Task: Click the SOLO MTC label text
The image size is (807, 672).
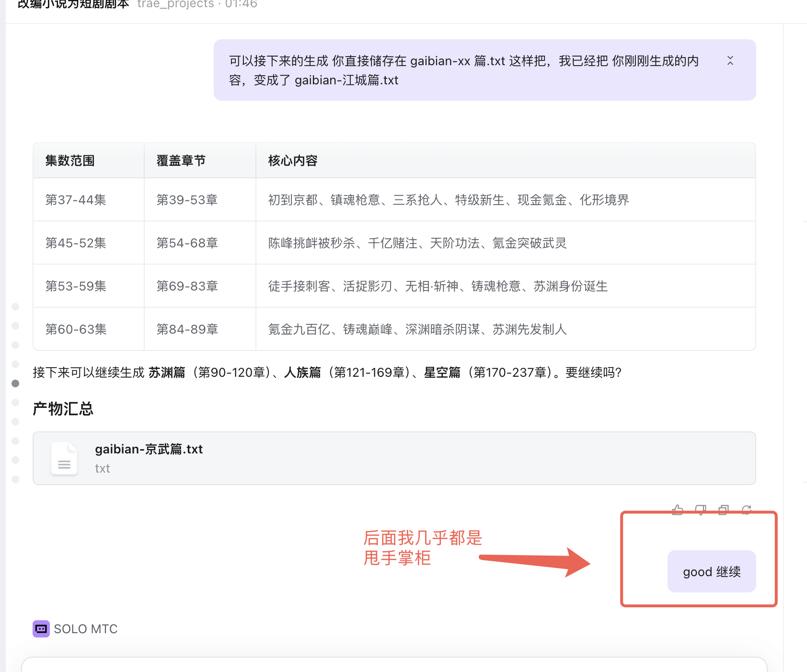Action: tap(86, 629)
